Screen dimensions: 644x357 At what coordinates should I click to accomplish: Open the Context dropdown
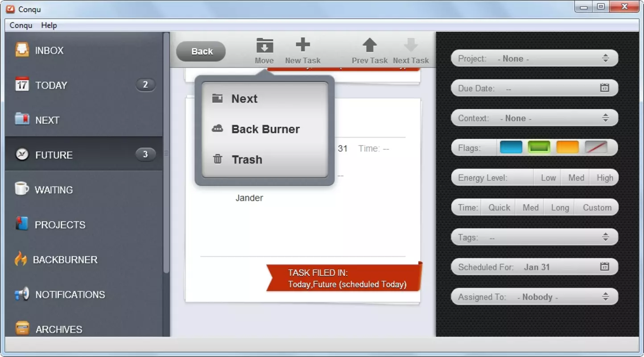(x=535, y=118)
